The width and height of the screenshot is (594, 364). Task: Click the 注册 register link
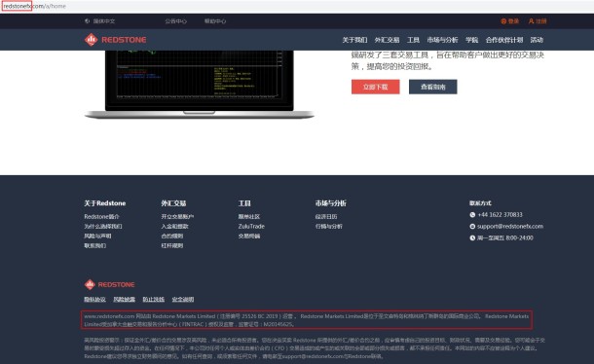click(x=541, y=21)
